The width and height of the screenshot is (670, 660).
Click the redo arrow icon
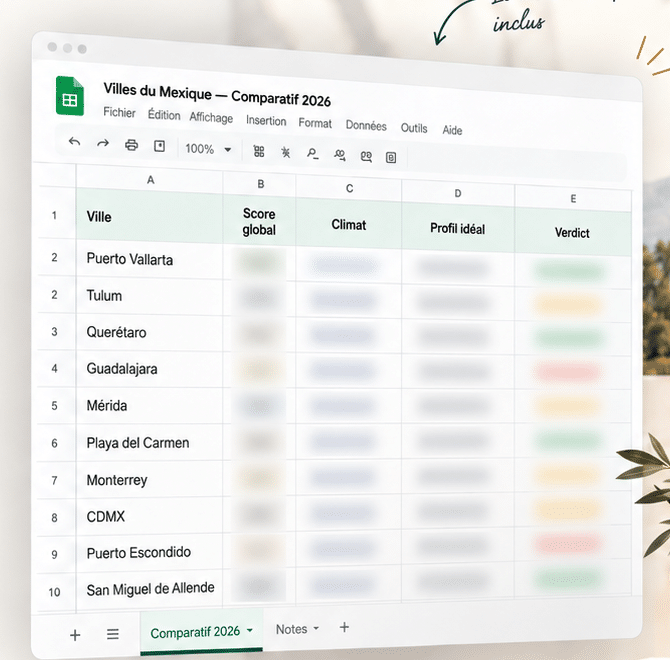tap(103, 143)
